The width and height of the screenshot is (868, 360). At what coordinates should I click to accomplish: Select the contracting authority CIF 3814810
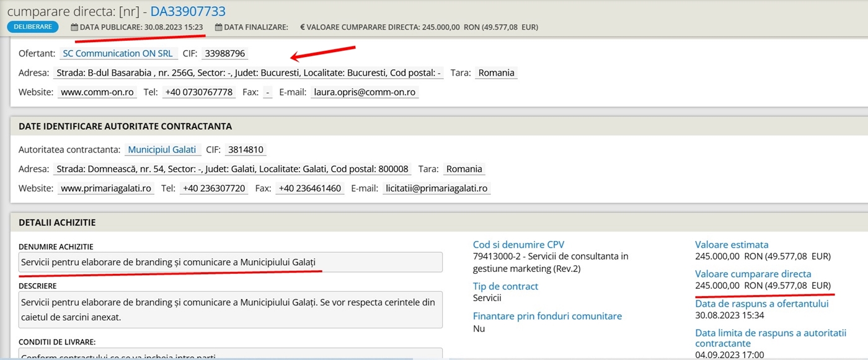coord(246,150)
